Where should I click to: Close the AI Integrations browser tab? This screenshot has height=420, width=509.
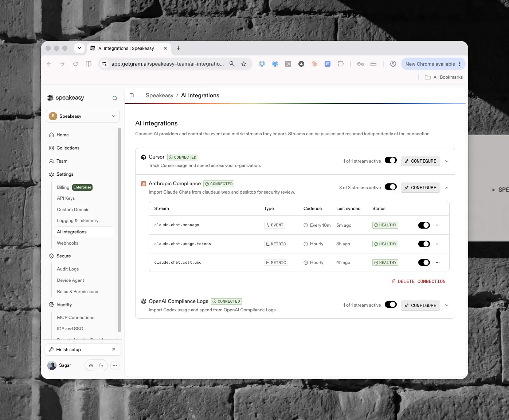(165, 48)
